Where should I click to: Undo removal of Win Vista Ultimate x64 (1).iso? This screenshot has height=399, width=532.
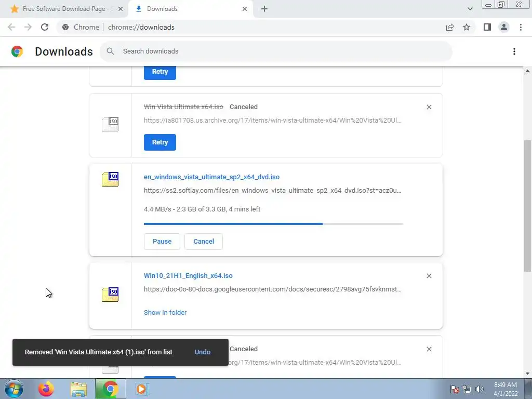click(203, 352)
